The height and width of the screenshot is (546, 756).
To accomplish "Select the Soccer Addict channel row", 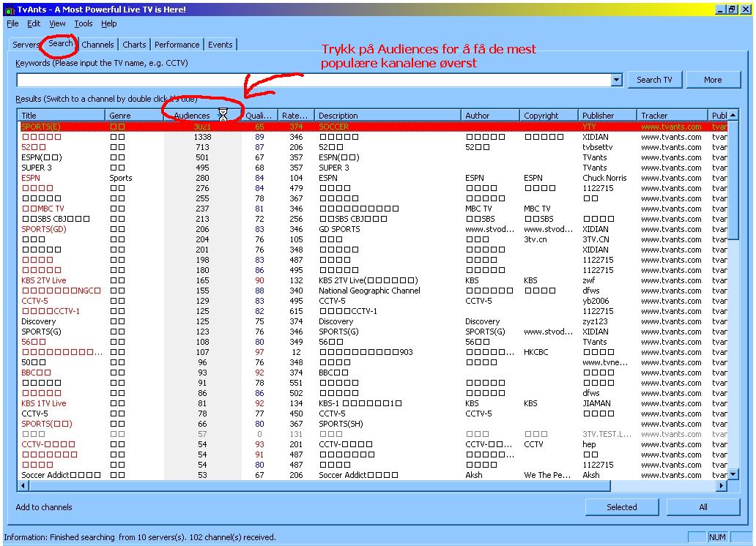I will coord(373,475).
